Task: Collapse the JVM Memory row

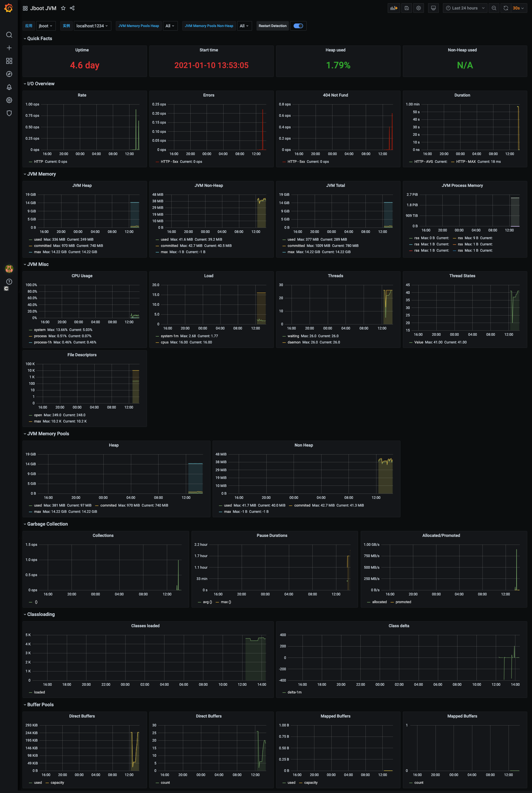Action: (41, 174)
